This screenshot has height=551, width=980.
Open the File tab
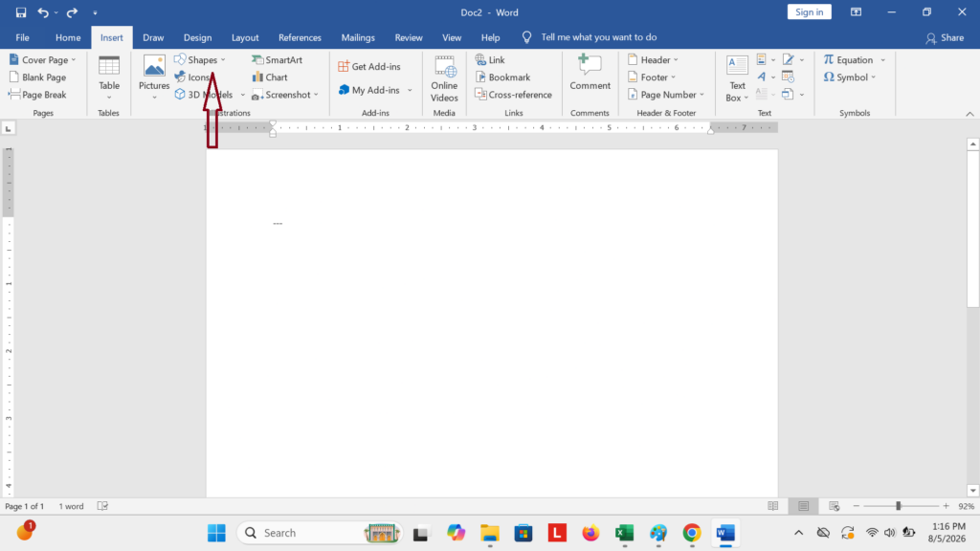coord(23,37)
